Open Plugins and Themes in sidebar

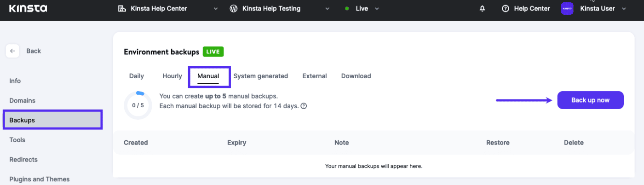(40, 179)
